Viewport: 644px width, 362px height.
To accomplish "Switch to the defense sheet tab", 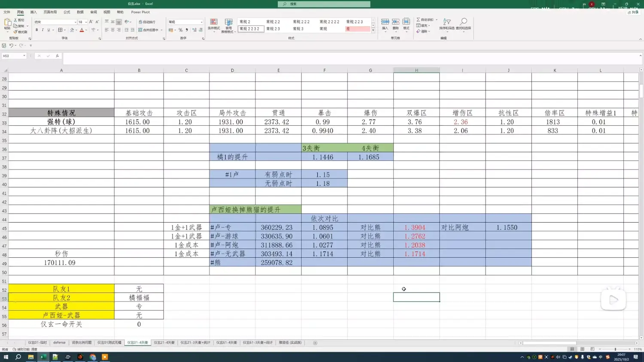I will pyautogui.click(x=59, y=343).
